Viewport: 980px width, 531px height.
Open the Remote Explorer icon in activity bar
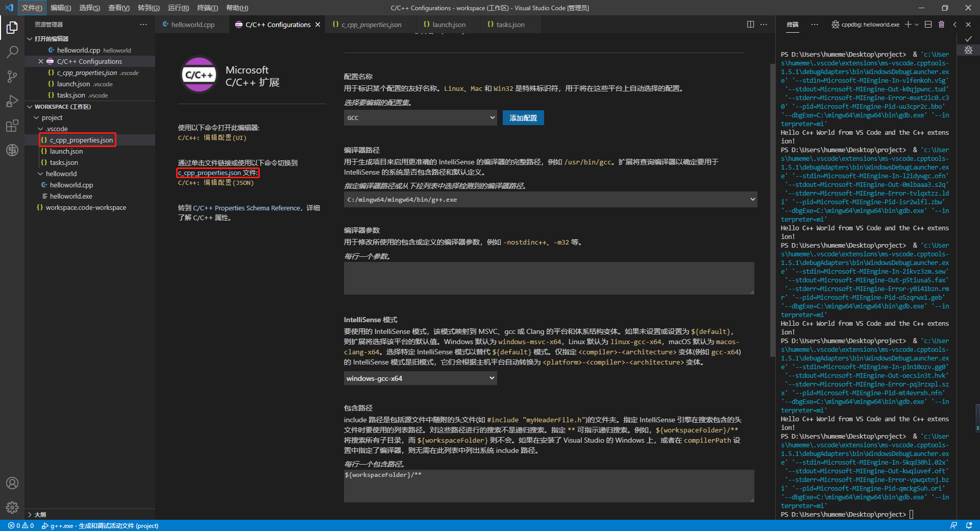point(12,150)
